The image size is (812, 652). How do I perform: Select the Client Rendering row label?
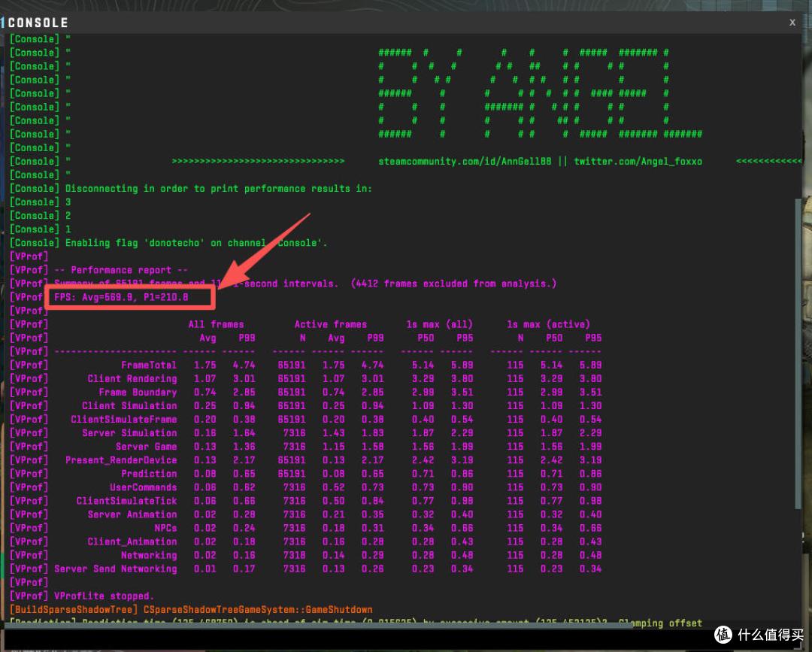point(132,378)
